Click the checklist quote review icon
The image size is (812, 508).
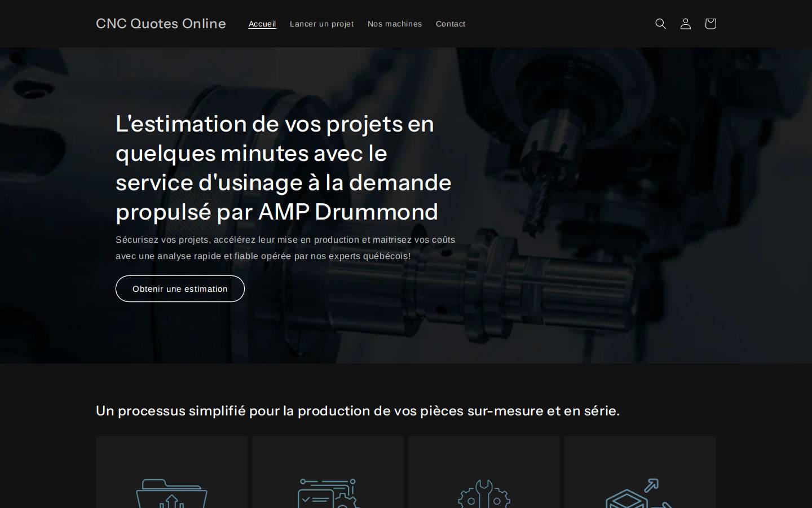pyautogui.click(x=328, y=493)
